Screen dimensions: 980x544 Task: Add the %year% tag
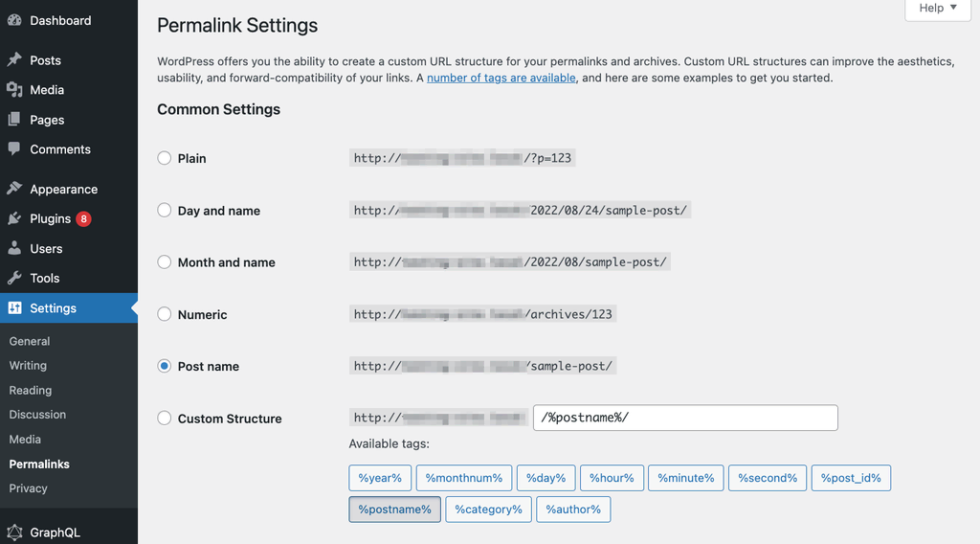(380, 478)
